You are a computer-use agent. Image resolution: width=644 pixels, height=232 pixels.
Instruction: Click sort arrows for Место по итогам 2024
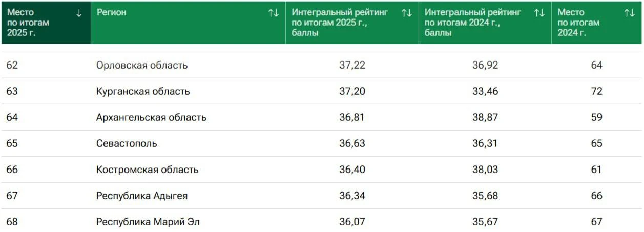[630, 13]
